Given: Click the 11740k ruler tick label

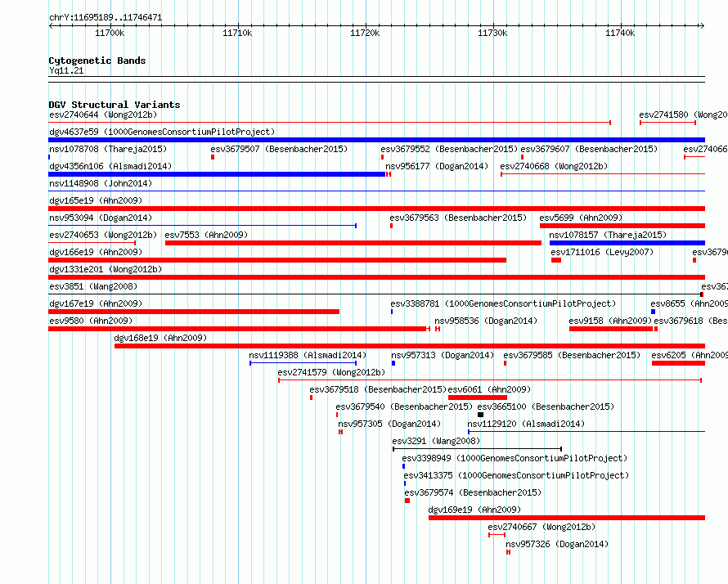Looking at the screenshot, I should coord(620,33).
